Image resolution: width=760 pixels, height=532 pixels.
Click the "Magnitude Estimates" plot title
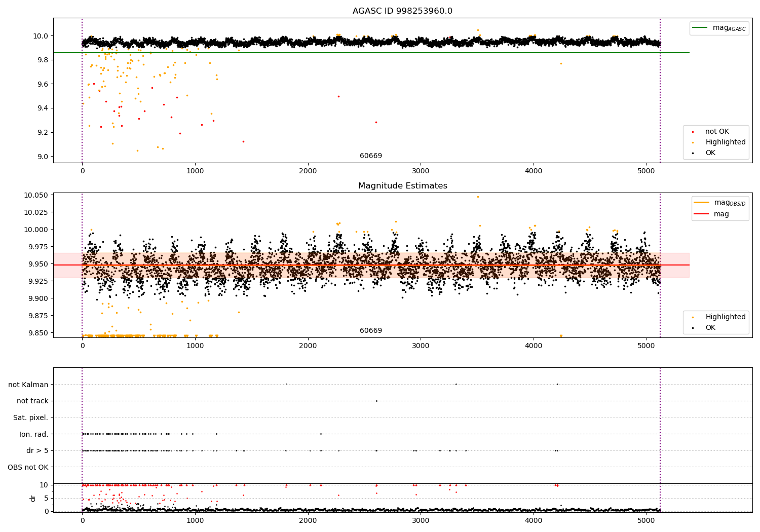click(402, 186)
